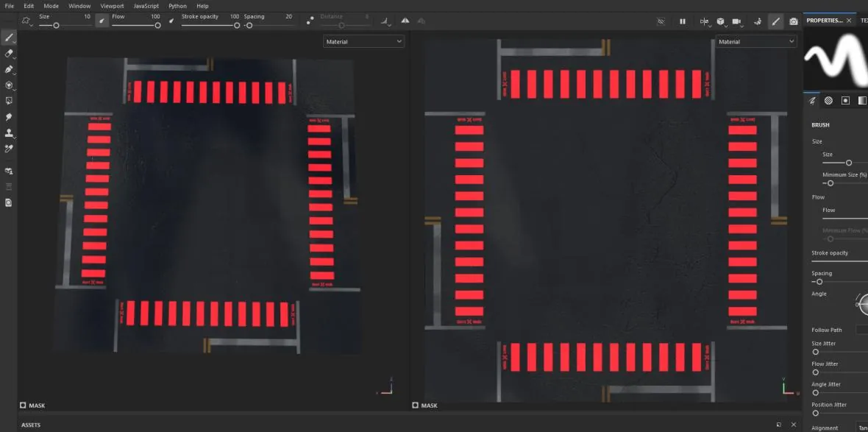The width and height of the screenshot is (868, 432).
Task: Open Material dropdown in right viewport
Action: pyautogui.click(x=755, y=41)
